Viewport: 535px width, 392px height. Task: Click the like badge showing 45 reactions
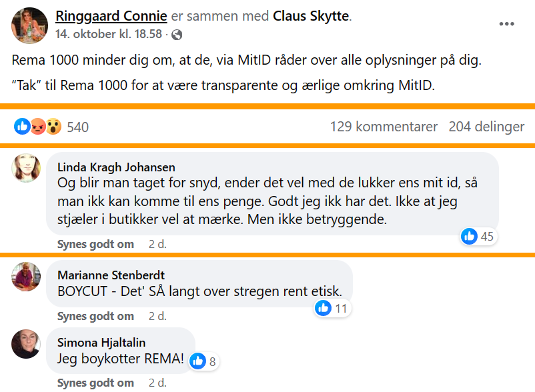(x=478, y=236)
